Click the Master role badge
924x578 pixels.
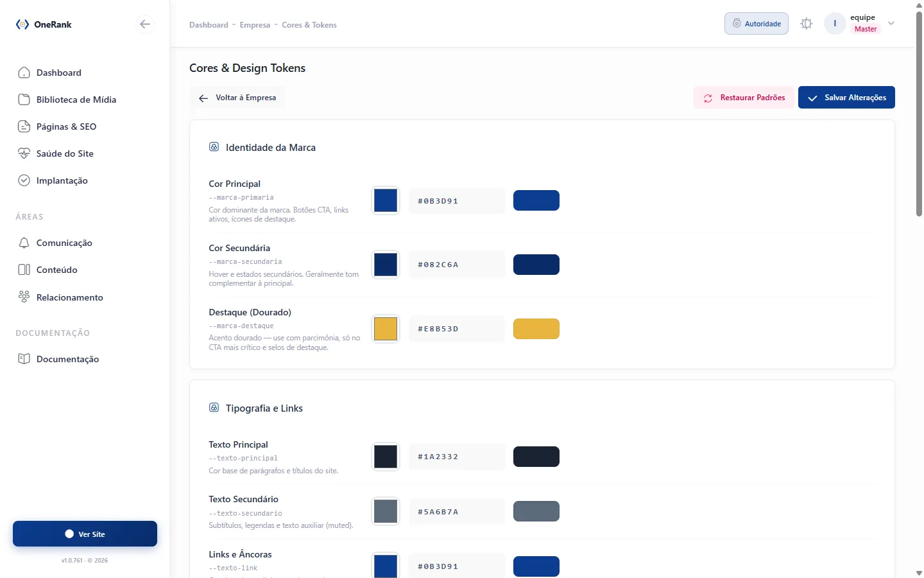point(866,29)
